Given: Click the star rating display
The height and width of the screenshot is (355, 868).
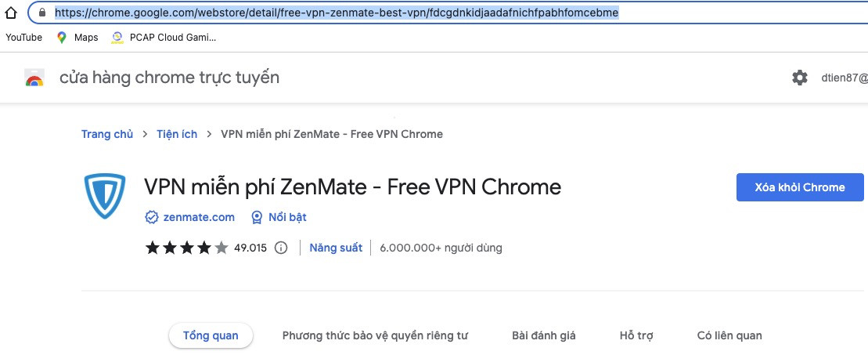Looking at the screenshot, I should click(x=186, y=248).
